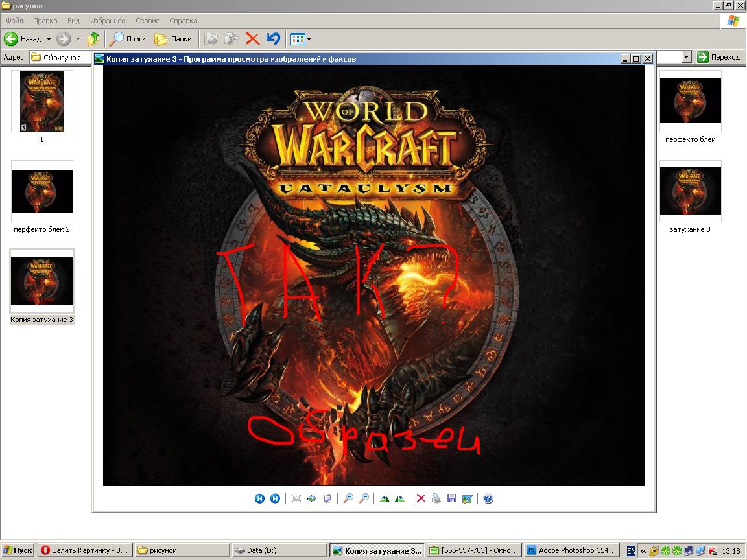Open the Сервис menu
The image size is (747, 560).
pos(147,21)
